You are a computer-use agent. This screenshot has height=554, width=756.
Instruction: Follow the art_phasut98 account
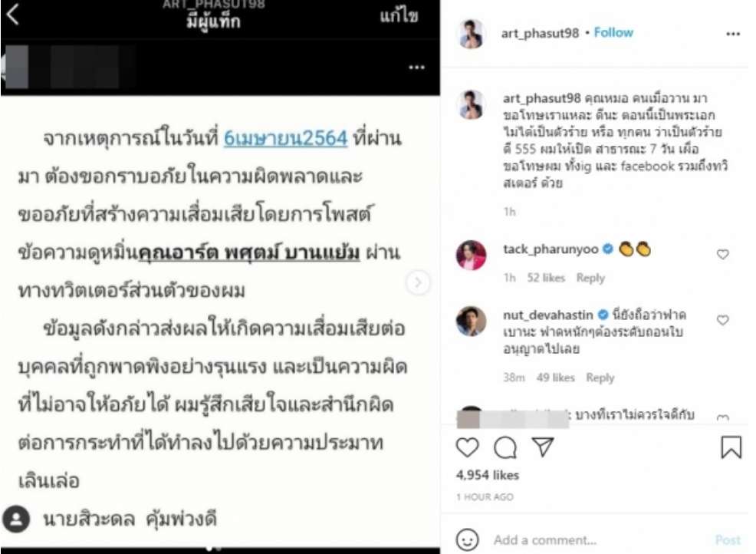click(x=613, y=32)
